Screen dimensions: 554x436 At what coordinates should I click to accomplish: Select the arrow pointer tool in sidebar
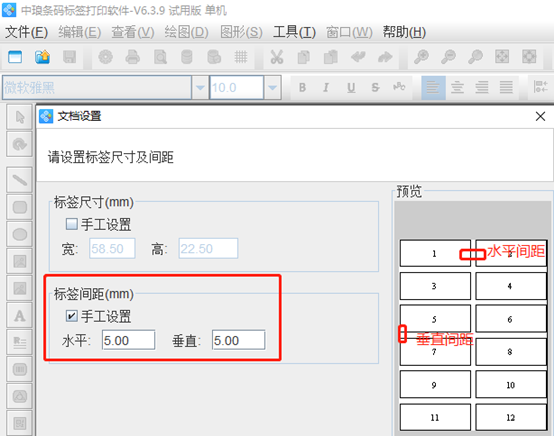[x=20, y=117]
